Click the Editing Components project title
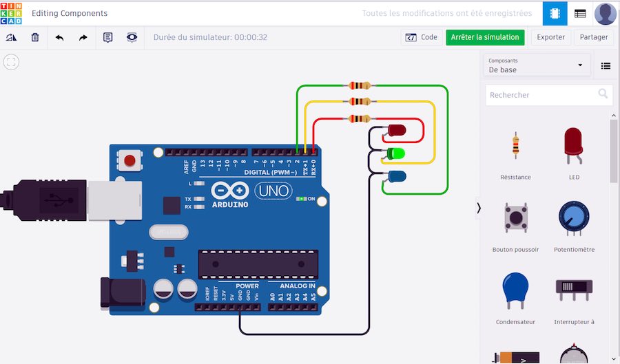This screenshot has width=620, height=364. 70,13
